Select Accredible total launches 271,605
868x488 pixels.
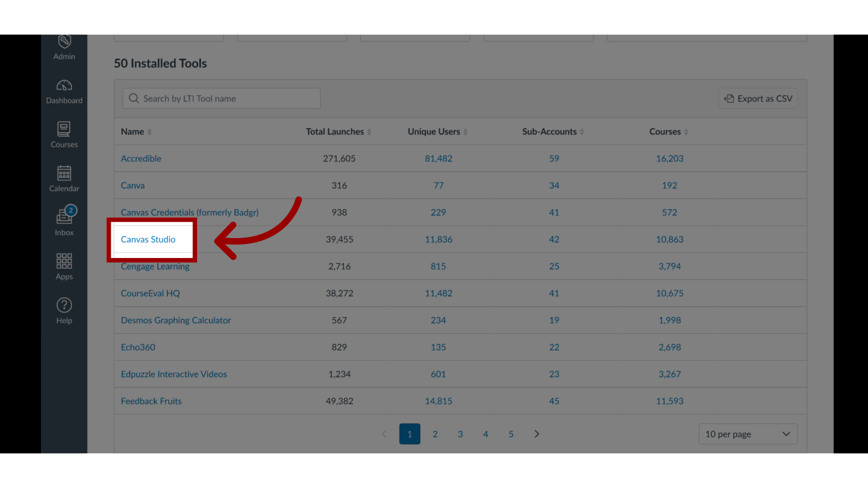pos(339,159)
